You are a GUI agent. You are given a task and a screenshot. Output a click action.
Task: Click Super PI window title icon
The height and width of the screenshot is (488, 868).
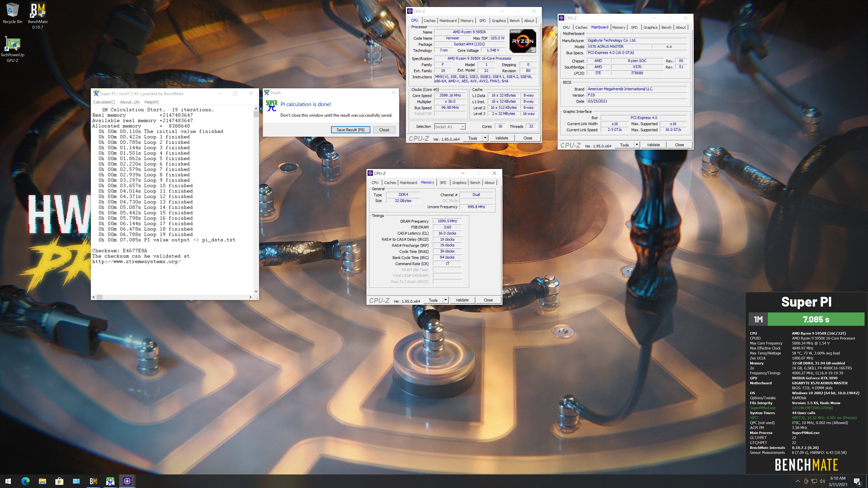(96, 93)
